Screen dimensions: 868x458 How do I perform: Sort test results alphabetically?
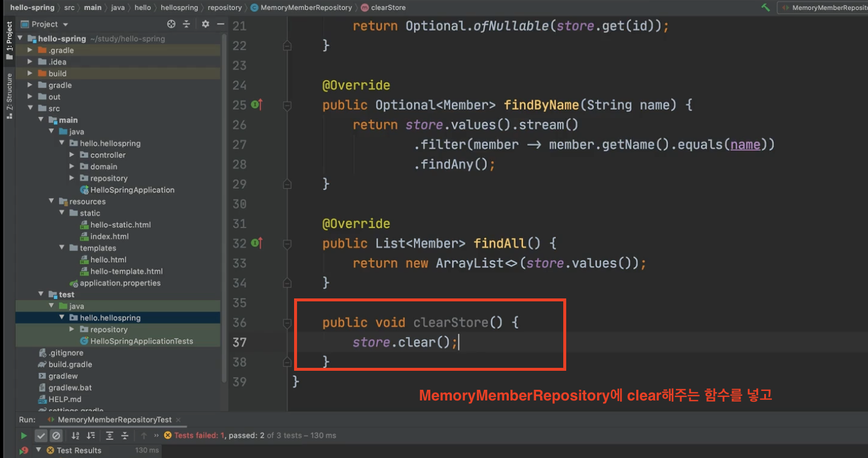tap(75, 435)
